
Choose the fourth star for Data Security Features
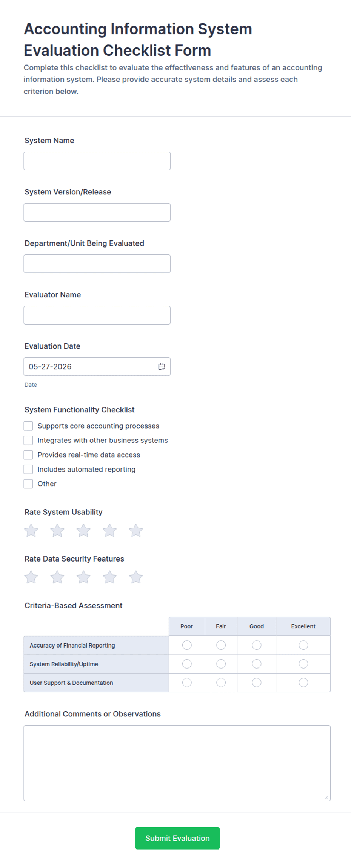(110, 577)
